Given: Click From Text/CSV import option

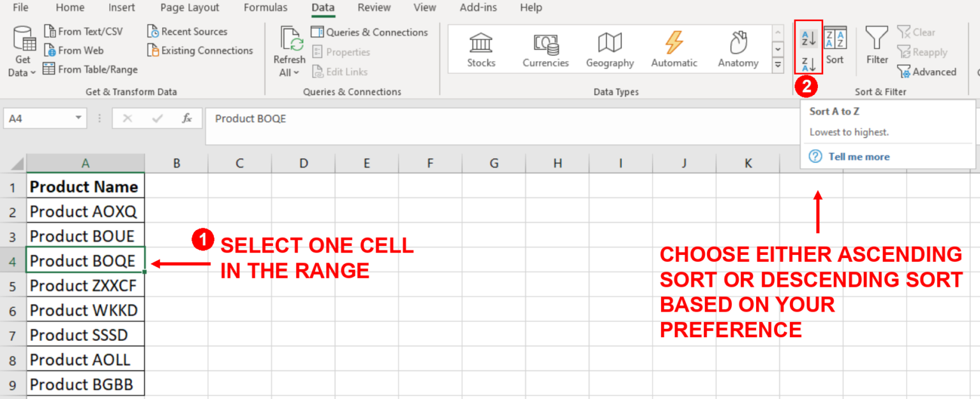Looking at the screenshot, I should [83, 31].
